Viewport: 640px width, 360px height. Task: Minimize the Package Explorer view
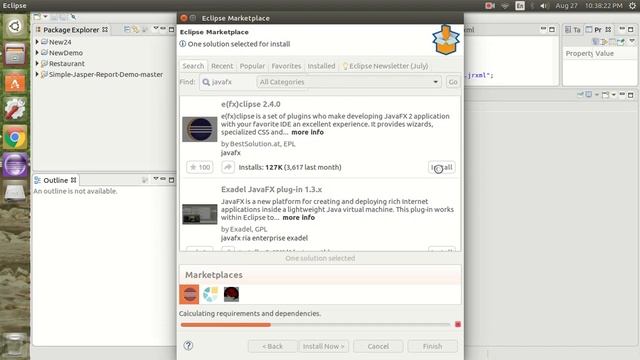(163, 29)
